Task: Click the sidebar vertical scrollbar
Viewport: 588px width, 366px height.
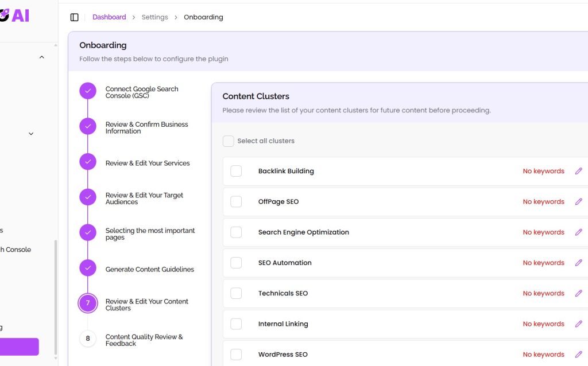Action: (x=56, y=297)
